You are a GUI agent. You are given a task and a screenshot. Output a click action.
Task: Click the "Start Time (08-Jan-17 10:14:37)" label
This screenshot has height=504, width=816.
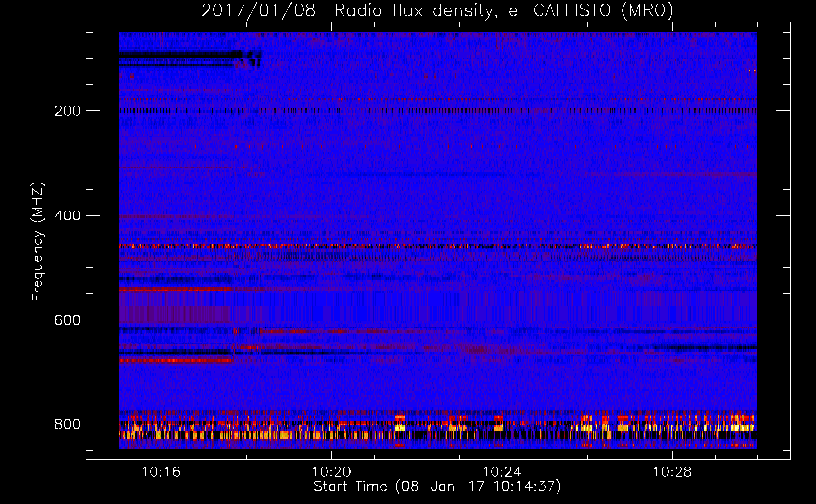[x=437, y=487]
